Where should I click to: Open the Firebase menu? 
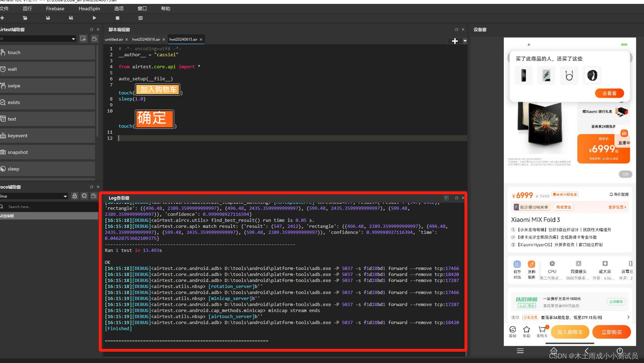click(55, 8)
